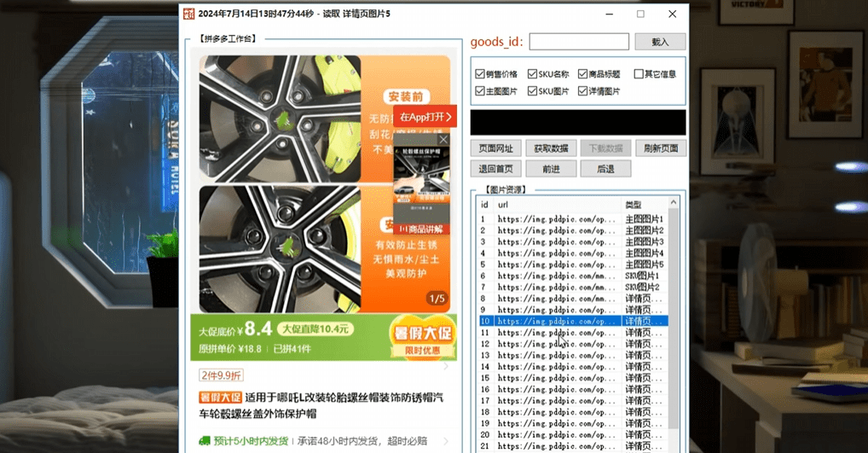Select image list row with id 9

click(573, 311)
